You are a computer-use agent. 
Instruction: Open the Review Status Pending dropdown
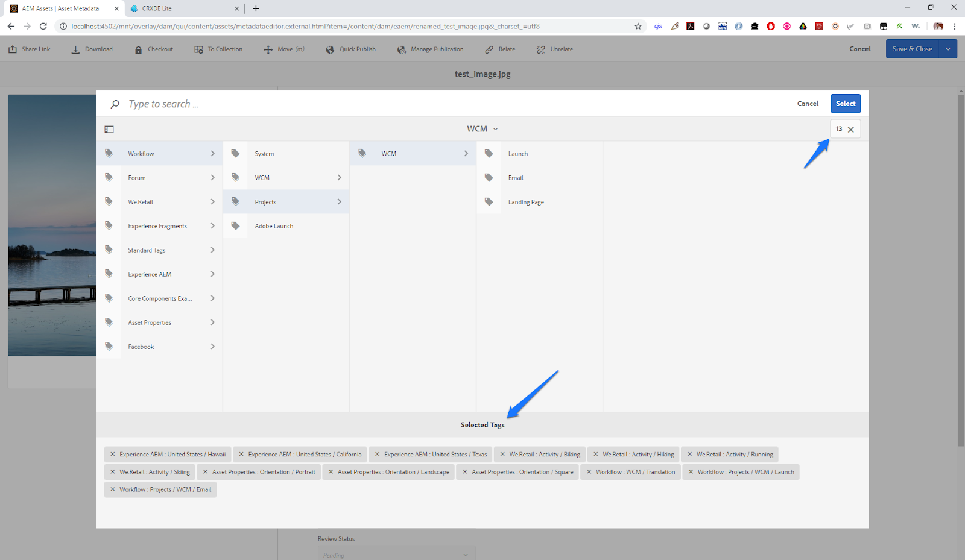[396, 553]
